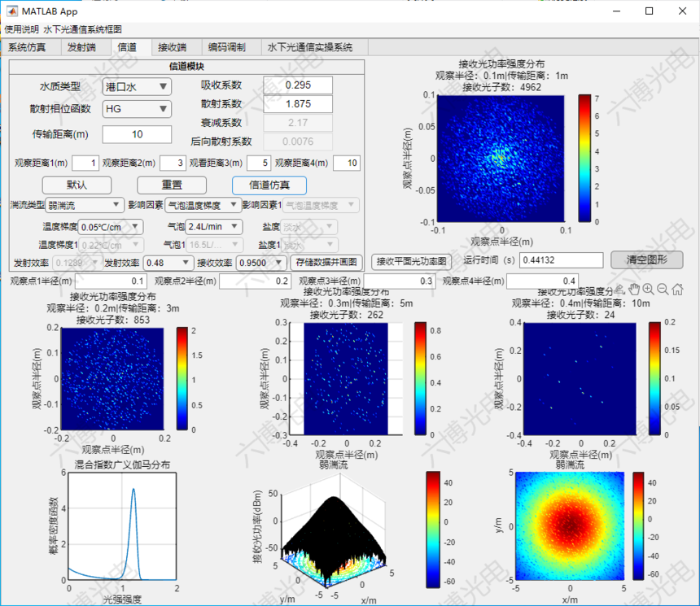This screenshot has height=606, width=700.
Task: Open the 温度梯度 dropdown showing 0.05°C/cm
Action: [x=110, y=227]
